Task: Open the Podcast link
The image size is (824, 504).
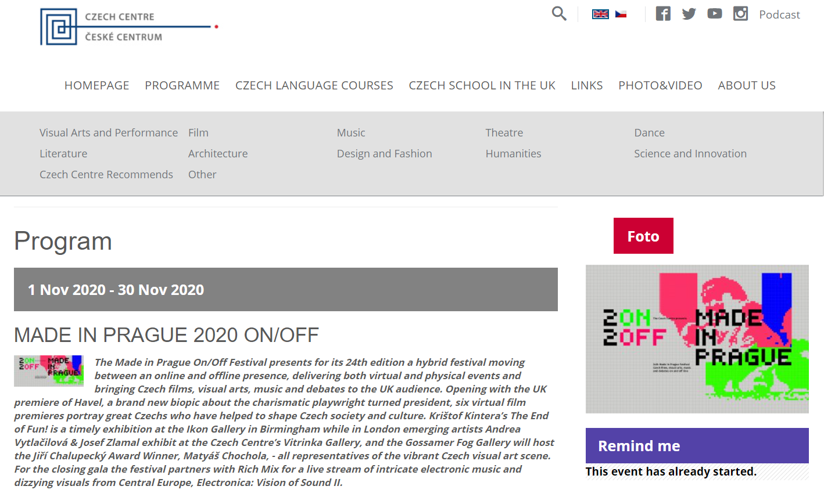Action: click(x=779, y=15)
